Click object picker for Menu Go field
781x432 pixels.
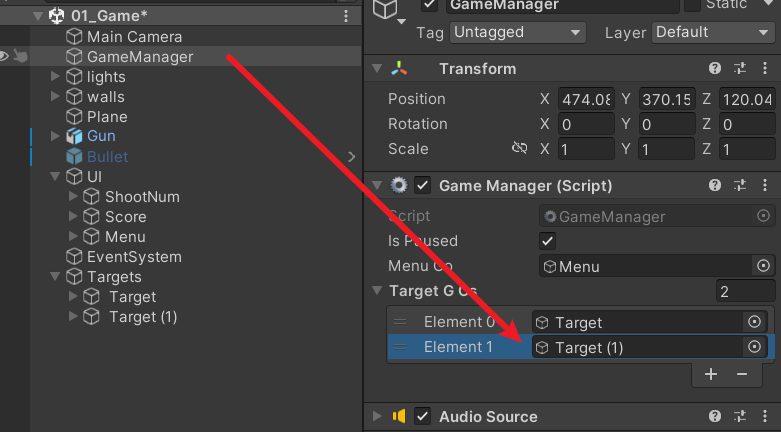pos(763,266)
